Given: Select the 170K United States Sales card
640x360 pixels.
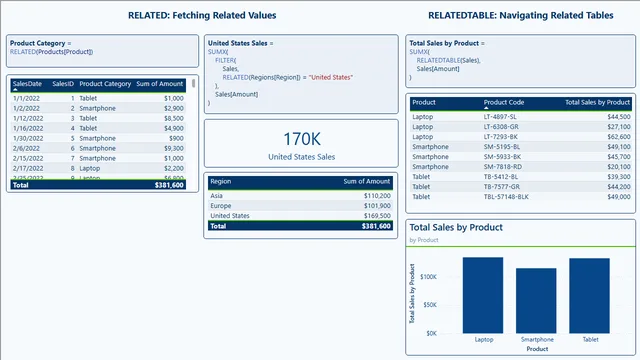Looking at the screenshot, I should (301, 144).
